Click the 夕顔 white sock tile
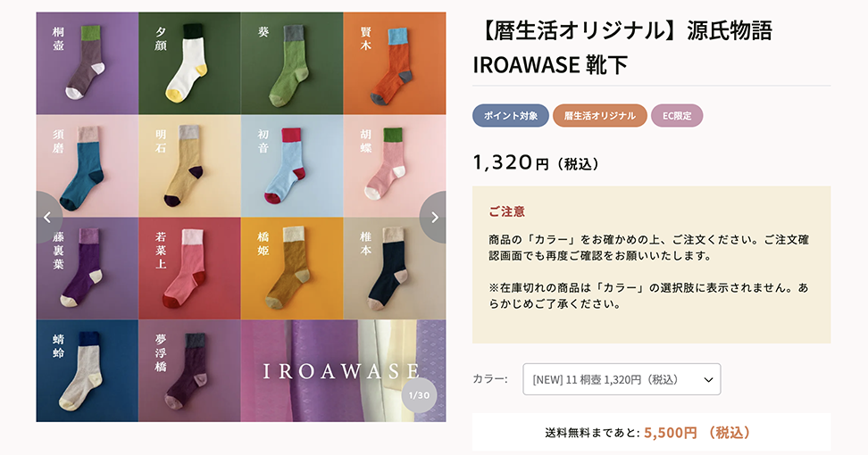 point(190,63)
